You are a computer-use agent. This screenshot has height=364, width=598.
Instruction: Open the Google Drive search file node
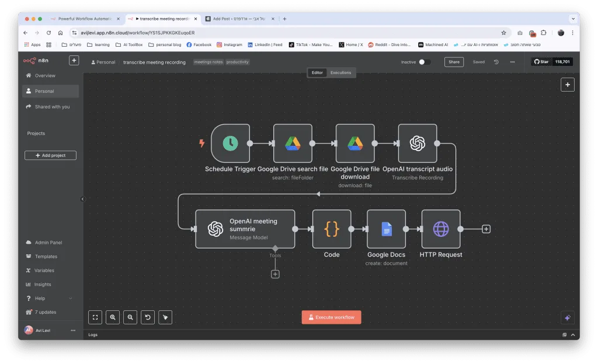tap(293, 143)
